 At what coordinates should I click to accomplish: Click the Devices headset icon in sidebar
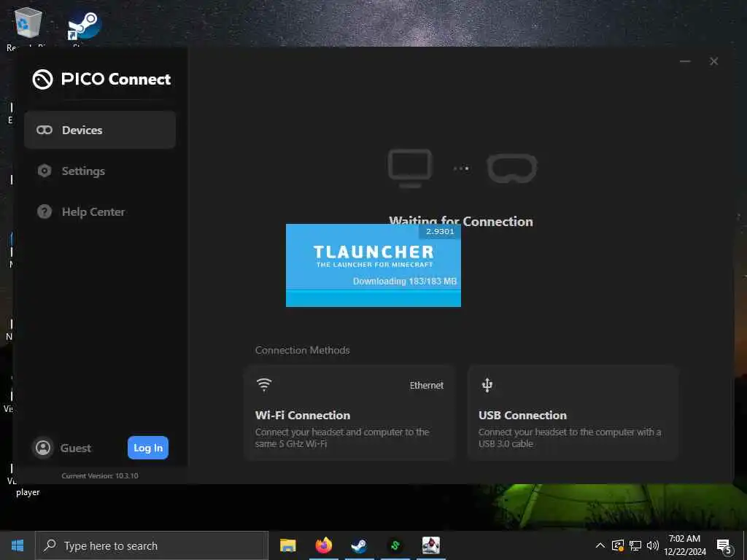(x=44, y=130)
